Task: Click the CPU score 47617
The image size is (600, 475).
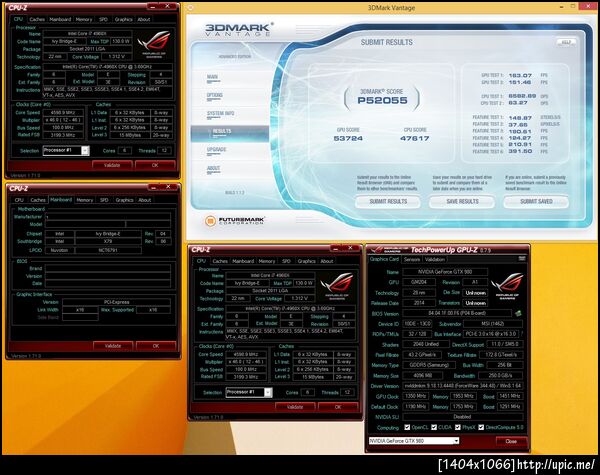Action: [x=414, y=139]
